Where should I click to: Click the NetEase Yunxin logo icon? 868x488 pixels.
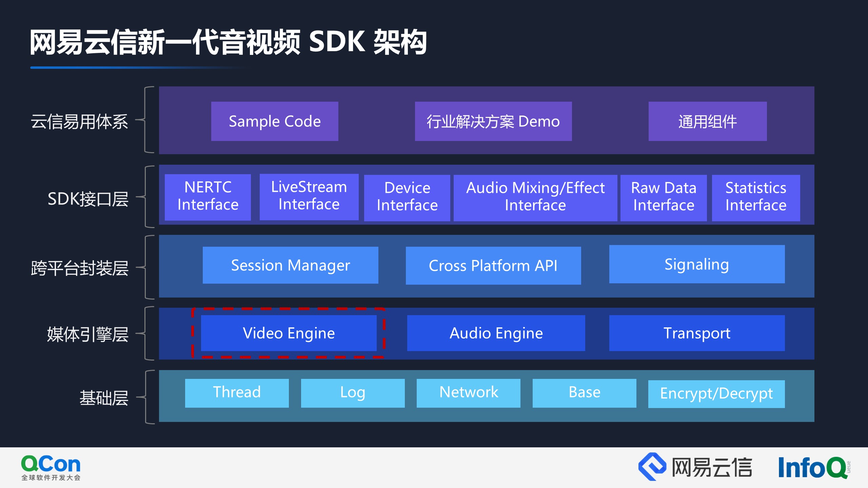point(652,466)
